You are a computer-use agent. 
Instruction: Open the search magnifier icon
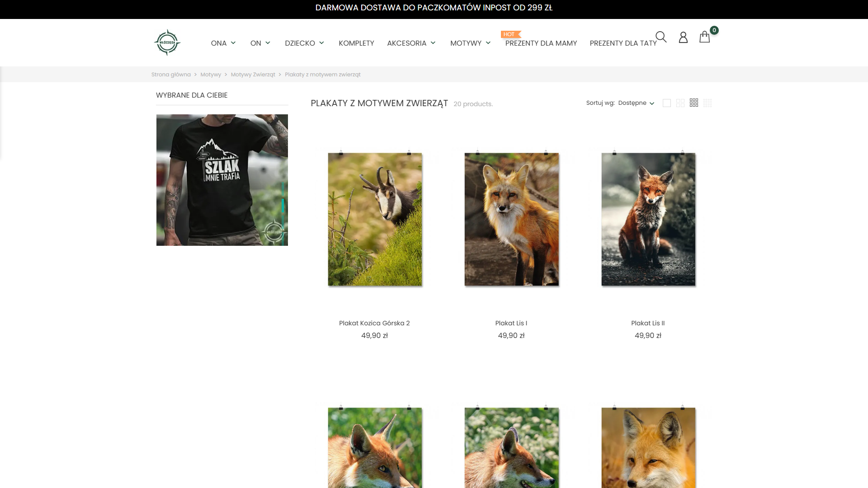coord(661,37)
